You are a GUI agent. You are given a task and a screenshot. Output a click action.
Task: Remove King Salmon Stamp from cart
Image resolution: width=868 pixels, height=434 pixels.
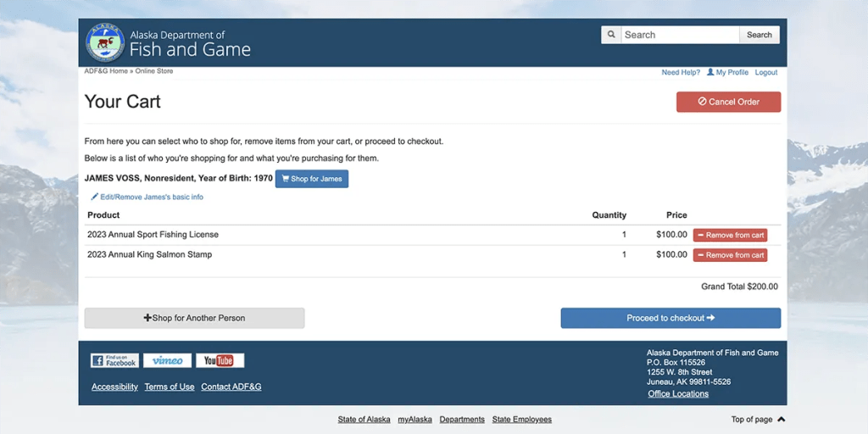point(730,255)
